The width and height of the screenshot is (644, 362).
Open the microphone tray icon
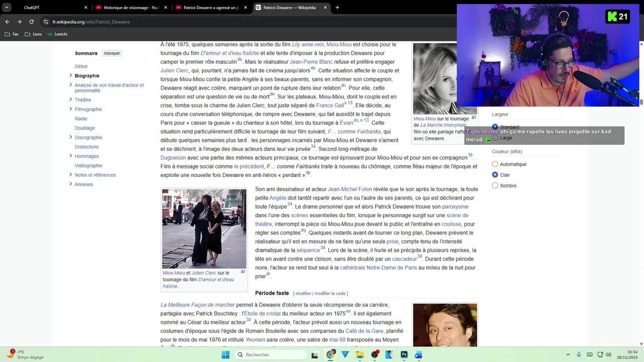(579, 354)
